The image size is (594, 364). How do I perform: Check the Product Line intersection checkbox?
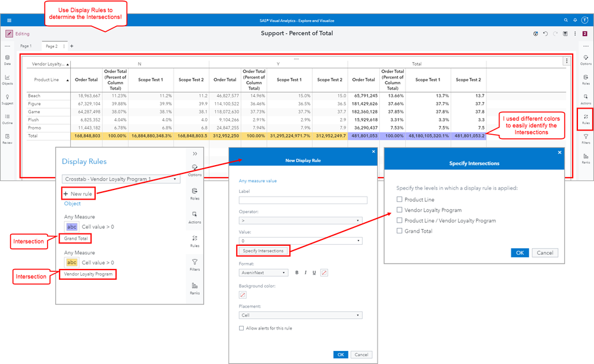click(400, 199)
